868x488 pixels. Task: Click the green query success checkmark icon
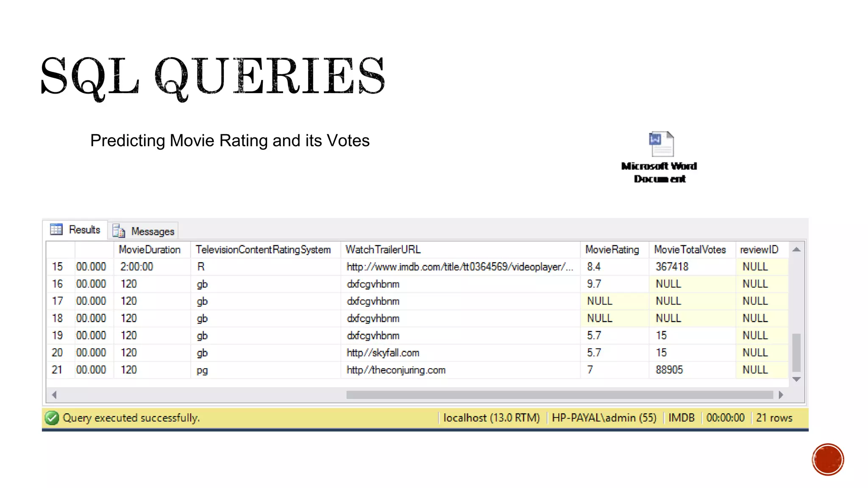[x=52, y=418]
